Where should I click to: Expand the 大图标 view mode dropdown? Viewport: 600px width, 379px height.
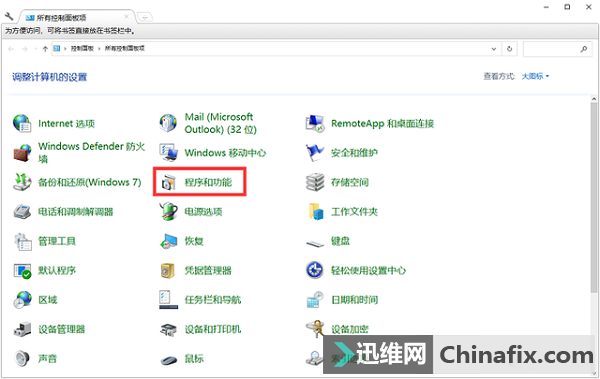(x=535, y=77)
